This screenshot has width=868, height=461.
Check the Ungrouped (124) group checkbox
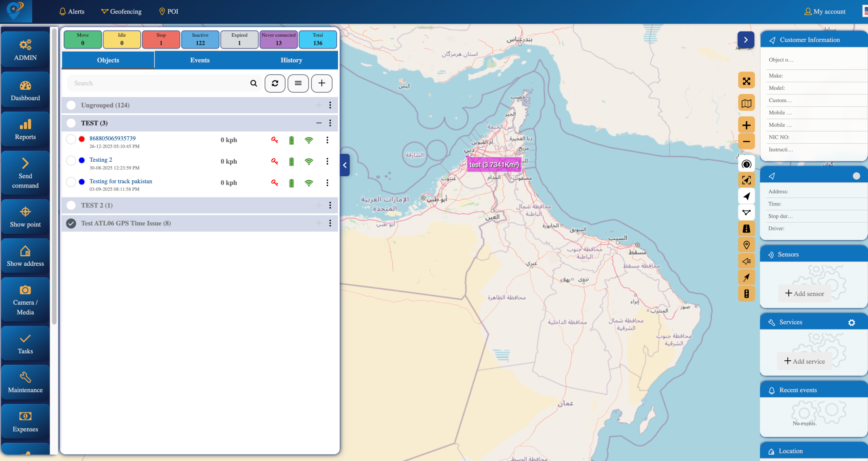[x=71, y=105]
